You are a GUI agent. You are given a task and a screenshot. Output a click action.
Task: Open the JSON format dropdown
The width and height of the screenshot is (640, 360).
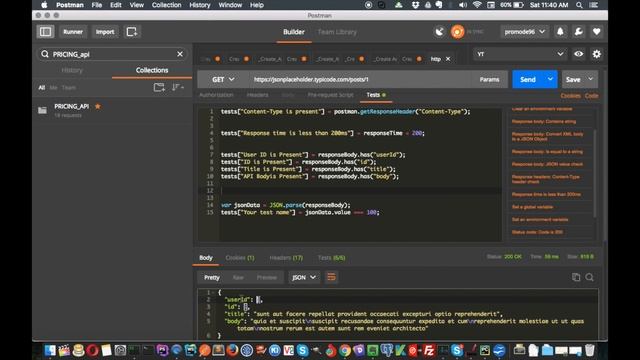tap(304, 277)
